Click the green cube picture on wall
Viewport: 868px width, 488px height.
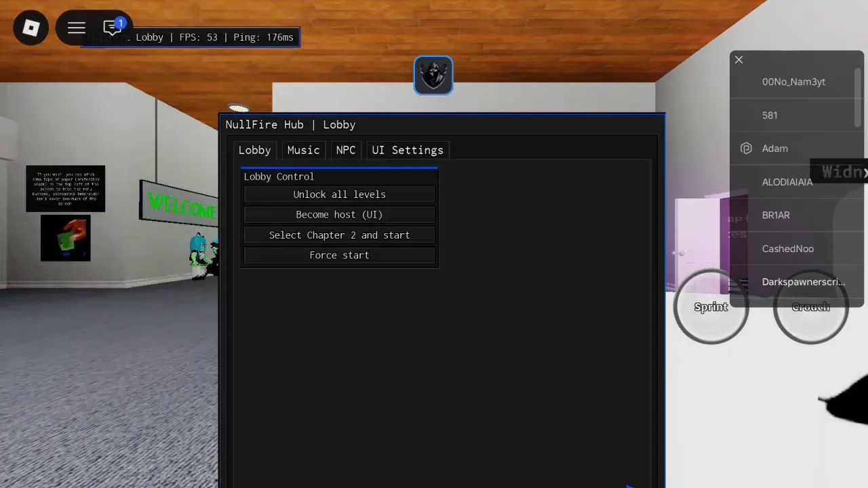point(66,238)
